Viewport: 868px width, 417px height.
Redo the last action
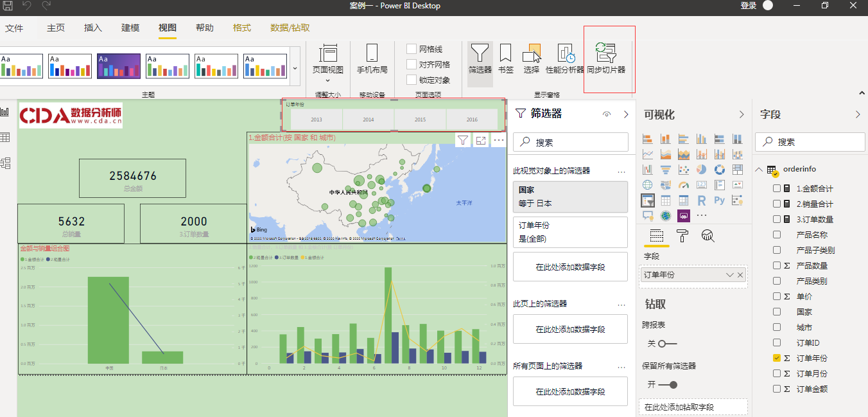(46, 6)
